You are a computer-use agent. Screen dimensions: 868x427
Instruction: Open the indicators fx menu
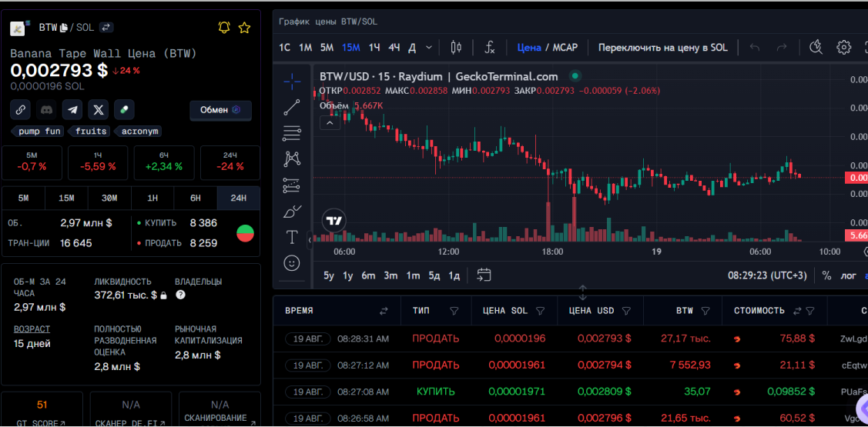(489, 48)
